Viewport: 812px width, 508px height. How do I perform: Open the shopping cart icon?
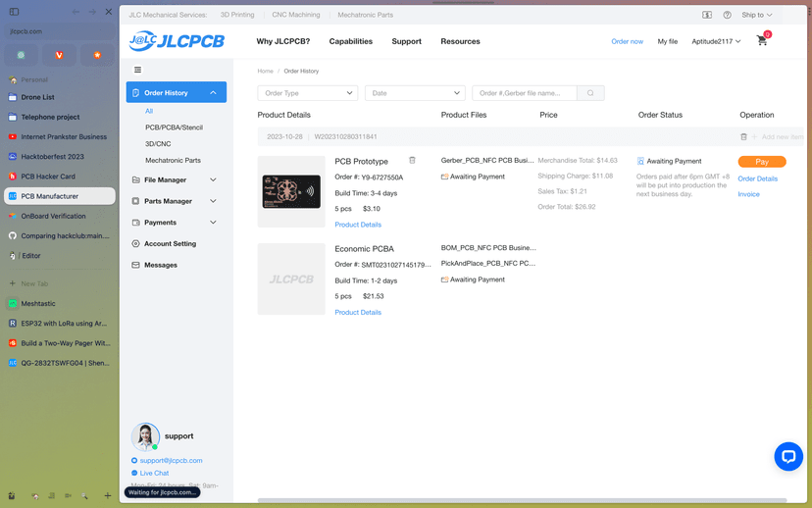[762, 41]
